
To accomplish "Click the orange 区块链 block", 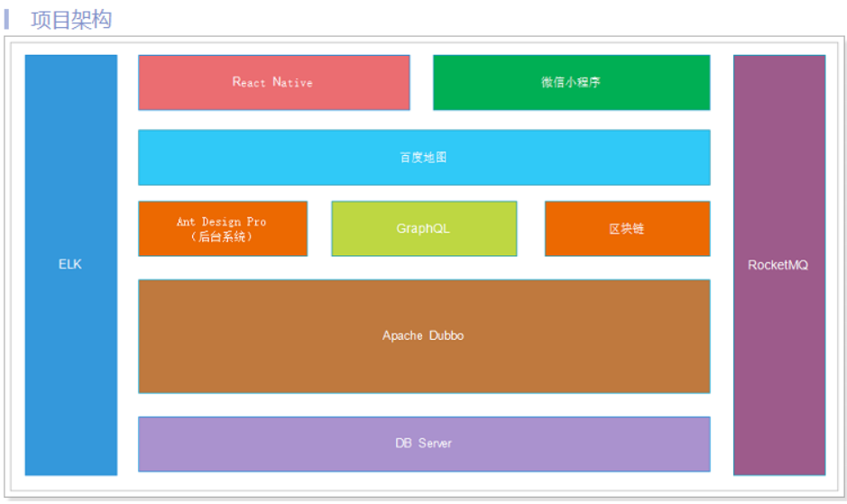I will 627,228.
